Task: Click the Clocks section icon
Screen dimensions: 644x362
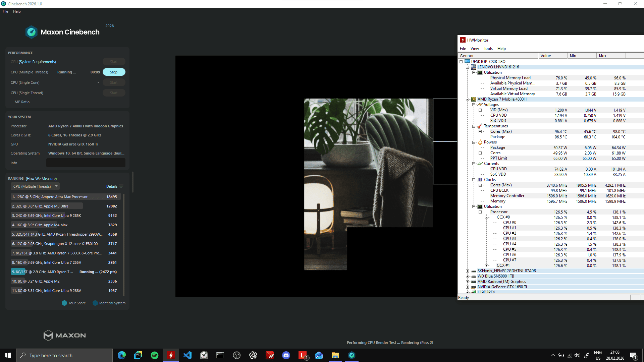Action: click(x=480, y=180)
